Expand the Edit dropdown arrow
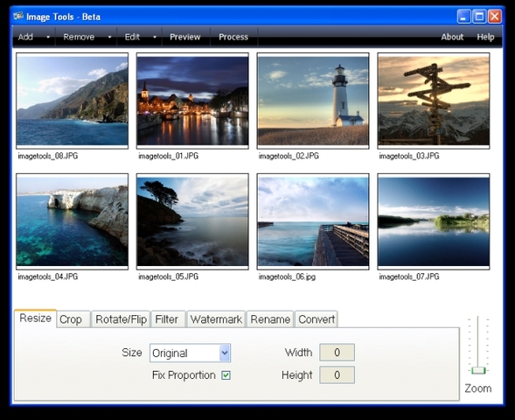The image size is (515, 420). click(x=155, y=37)
